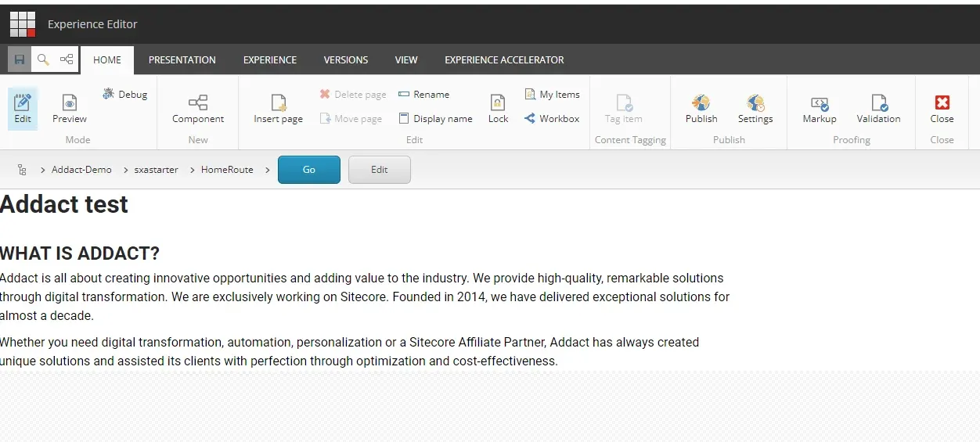Click the Tag item icon

pyautogui.click(x=624, y=108)
